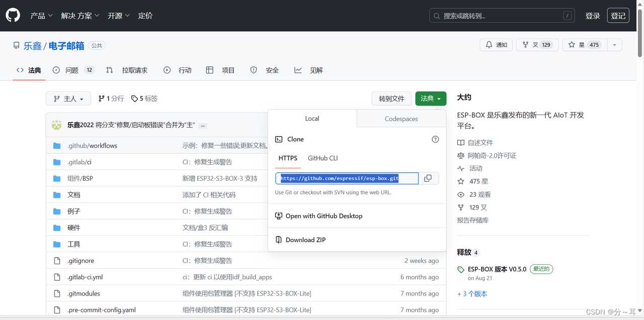
Task: Click the GitHub octocat logo
Action: (13, 15)
